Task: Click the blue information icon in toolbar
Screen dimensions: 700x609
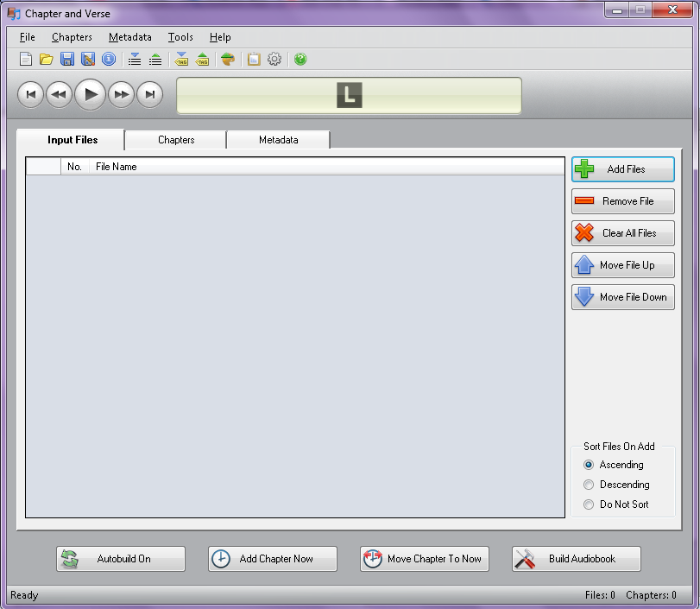Action: click(109, 60)
